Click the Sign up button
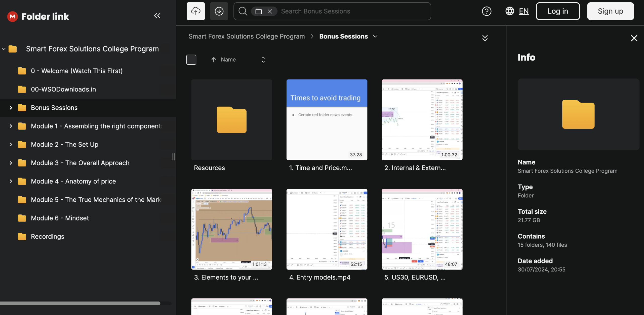Viewport: 644px width, 315px height. tap(610, 11)
